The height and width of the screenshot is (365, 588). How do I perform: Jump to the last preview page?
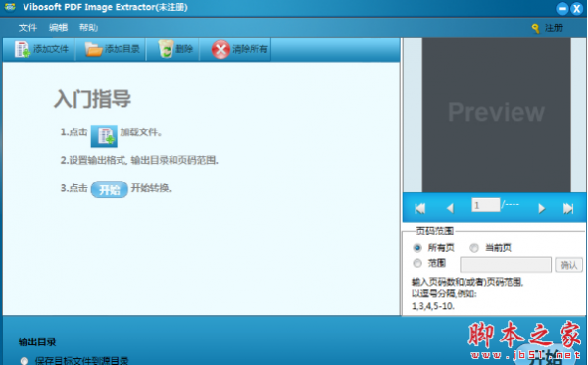click(568, 208)
